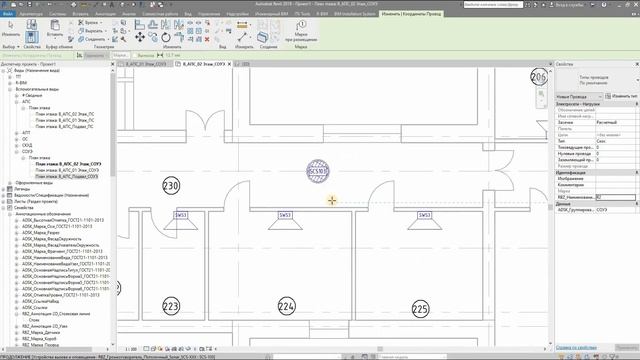Click the Revit application logo button
The height and width of the screenshot is (360, 640).
point(4,4)
